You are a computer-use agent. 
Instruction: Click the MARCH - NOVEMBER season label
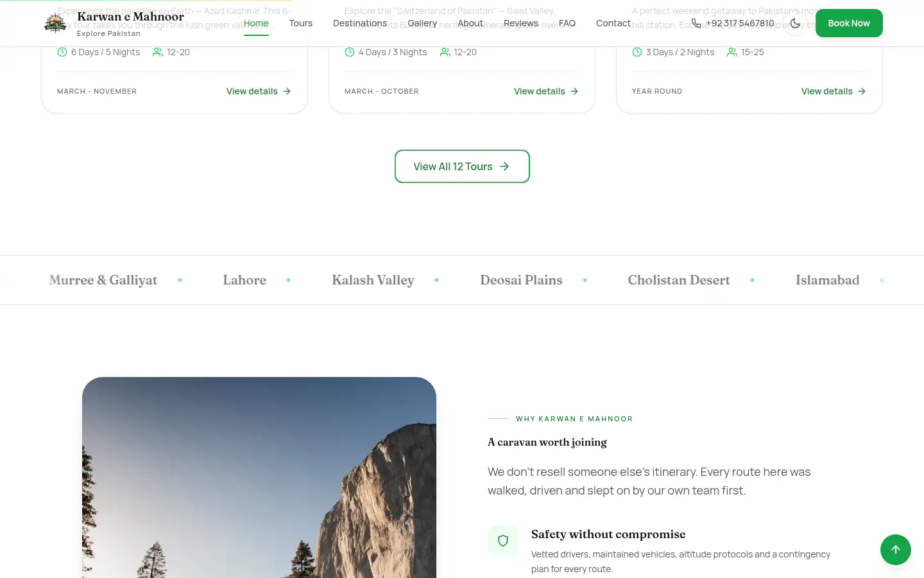(x=97, y=91)
